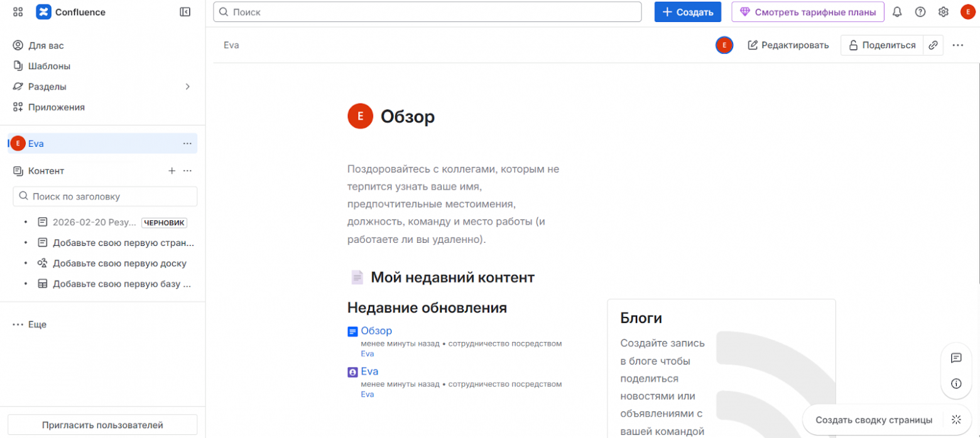This screenshot has height=438, width=980.
Task: Expand the Разделы section chevron
Action: click(x=188, y=87)
